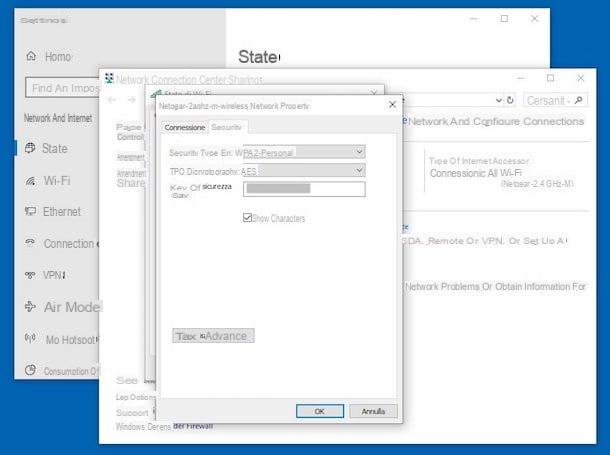This screenshot has height=455, width=610.
Task: Click the search magnifier in Network Center
Action: click(578, 100)
